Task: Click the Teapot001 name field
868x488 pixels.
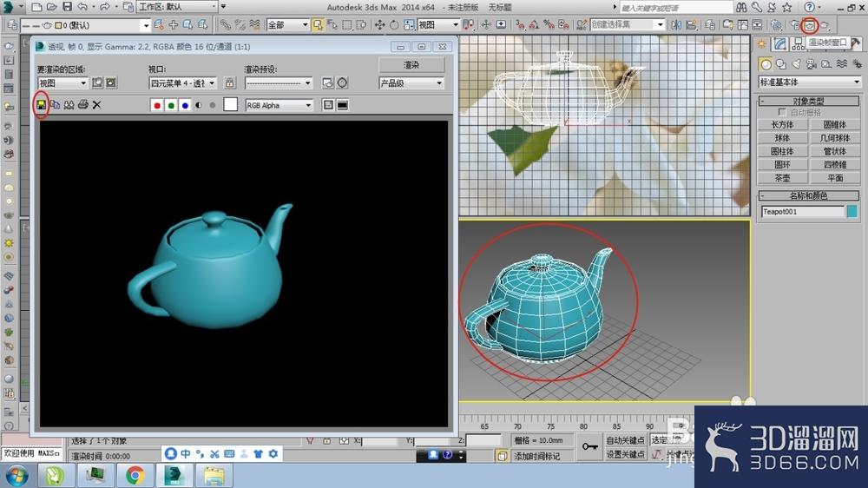Action: 803,212
